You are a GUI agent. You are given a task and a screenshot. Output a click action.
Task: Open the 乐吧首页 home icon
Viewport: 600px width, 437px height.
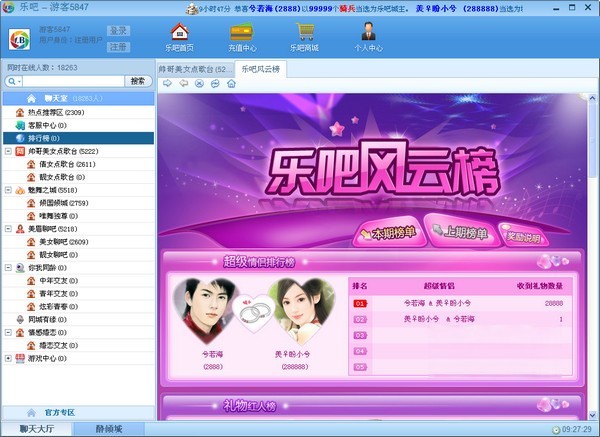click(179, 32)
